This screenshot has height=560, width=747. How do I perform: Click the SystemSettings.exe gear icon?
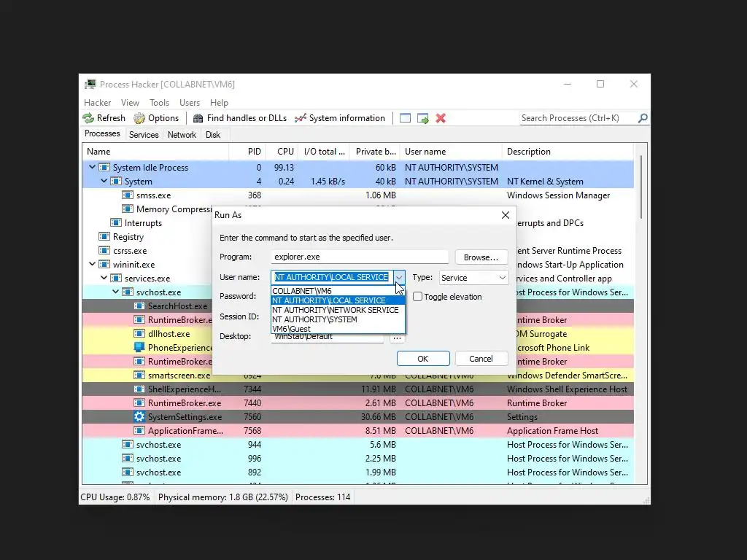139,416
